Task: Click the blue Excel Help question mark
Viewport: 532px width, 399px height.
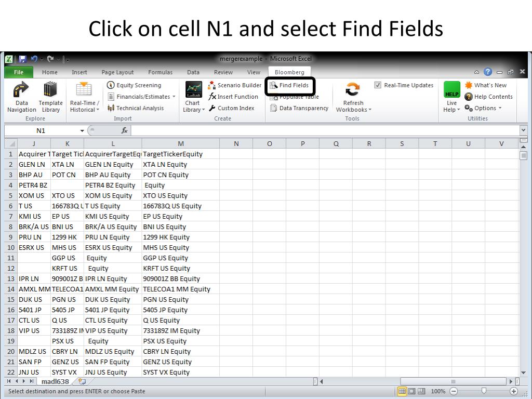Action: 488,72
